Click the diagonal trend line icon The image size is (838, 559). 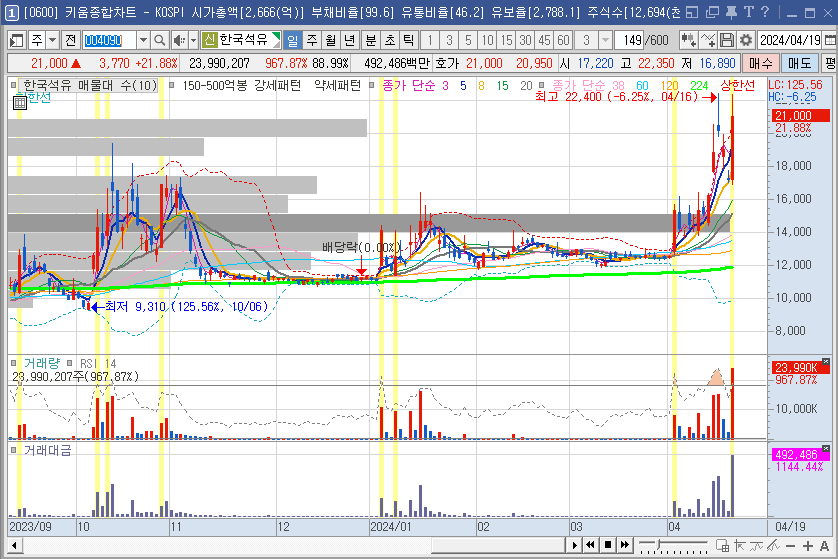[773, 546]
